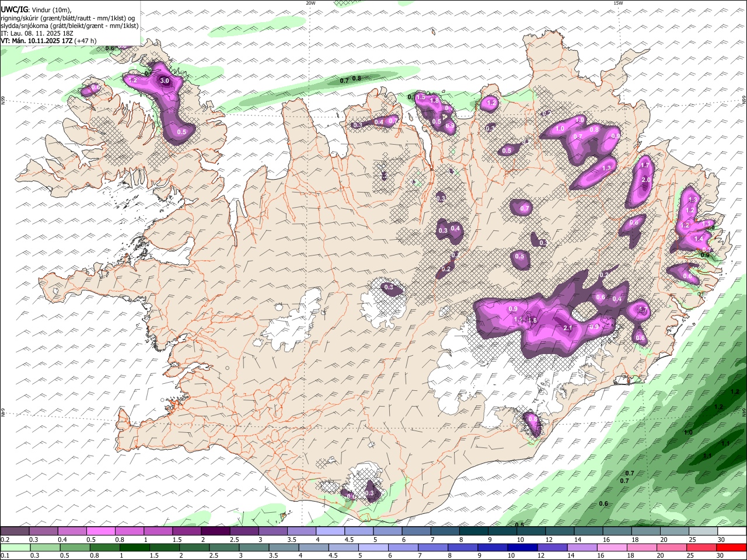This screenshot has height=560, width=747.
Task: Pick the dark purple 0.2 swatch in snow legend
Action: tap(15, 531)
